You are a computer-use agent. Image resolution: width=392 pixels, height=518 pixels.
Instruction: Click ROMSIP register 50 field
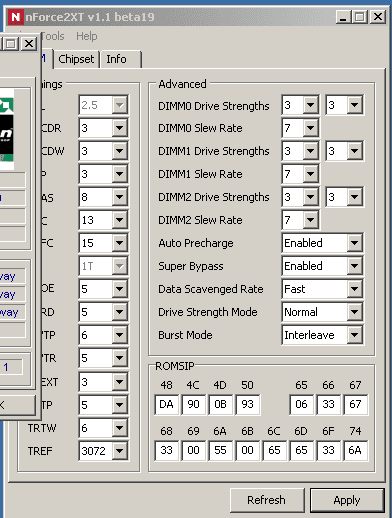point(248,405)
